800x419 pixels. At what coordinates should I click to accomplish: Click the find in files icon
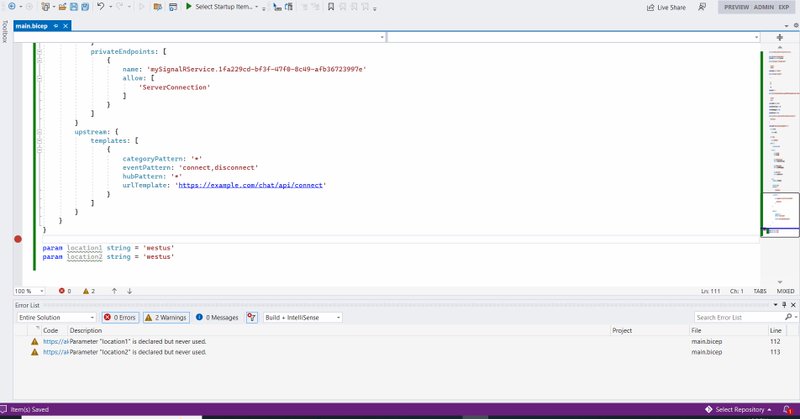158,7
